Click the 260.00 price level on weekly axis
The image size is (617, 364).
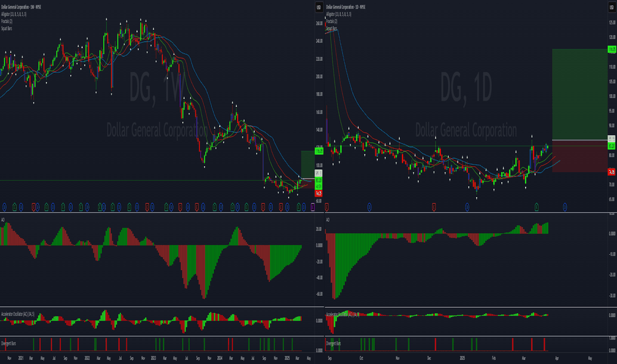coord(318,23)
